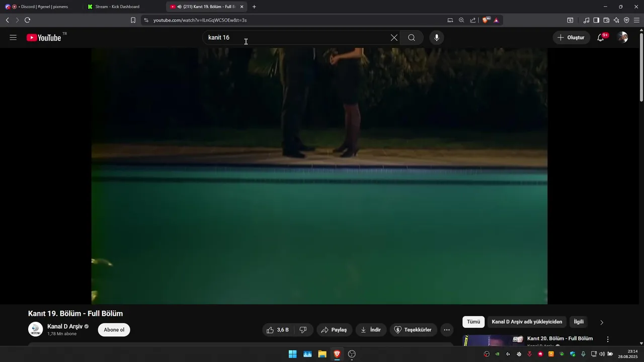The width and height of the screenshot is (644, 362).
Task: Click the Teşekkürler thanks button
Action: [x=413, y=330]
